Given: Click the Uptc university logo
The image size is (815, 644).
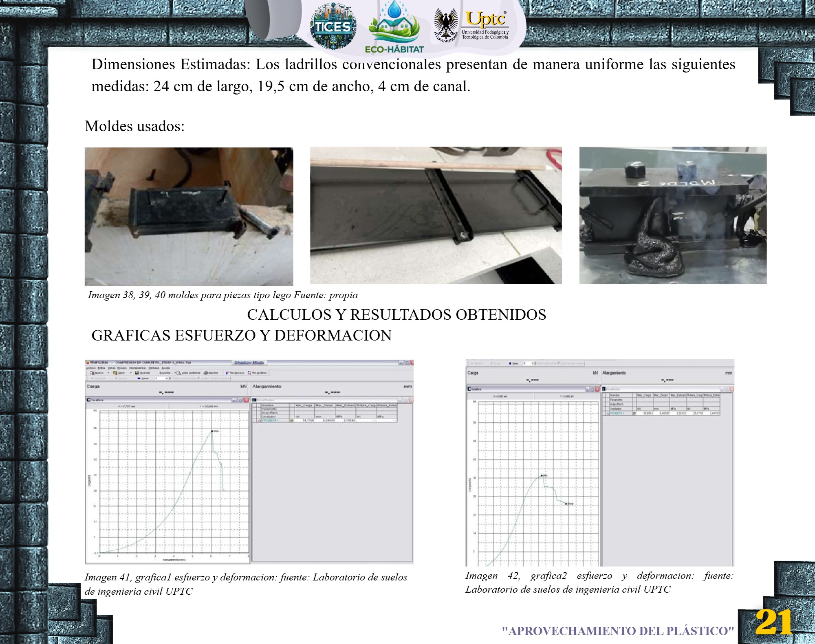Looking at the screenshot, I should [x=485, y=25].
